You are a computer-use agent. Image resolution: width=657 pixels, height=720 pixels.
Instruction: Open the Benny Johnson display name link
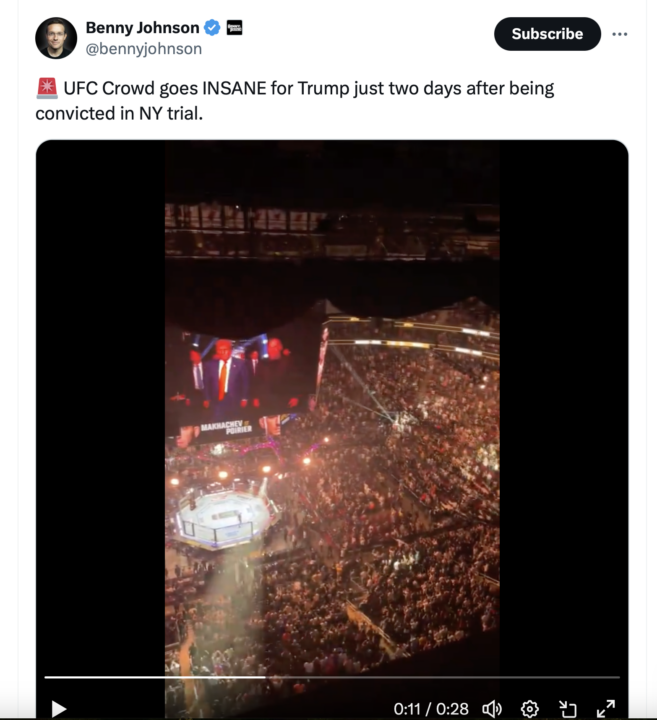(142, 28)
